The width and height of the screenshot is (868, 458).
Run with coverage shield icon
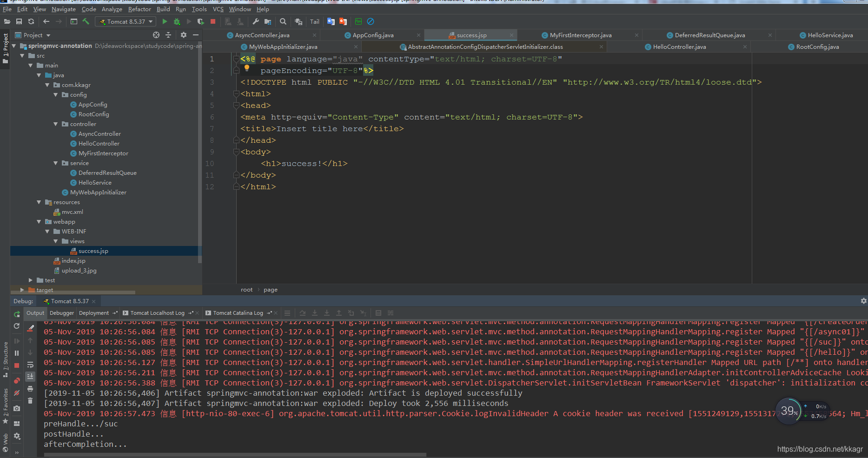tap(201, 21)
